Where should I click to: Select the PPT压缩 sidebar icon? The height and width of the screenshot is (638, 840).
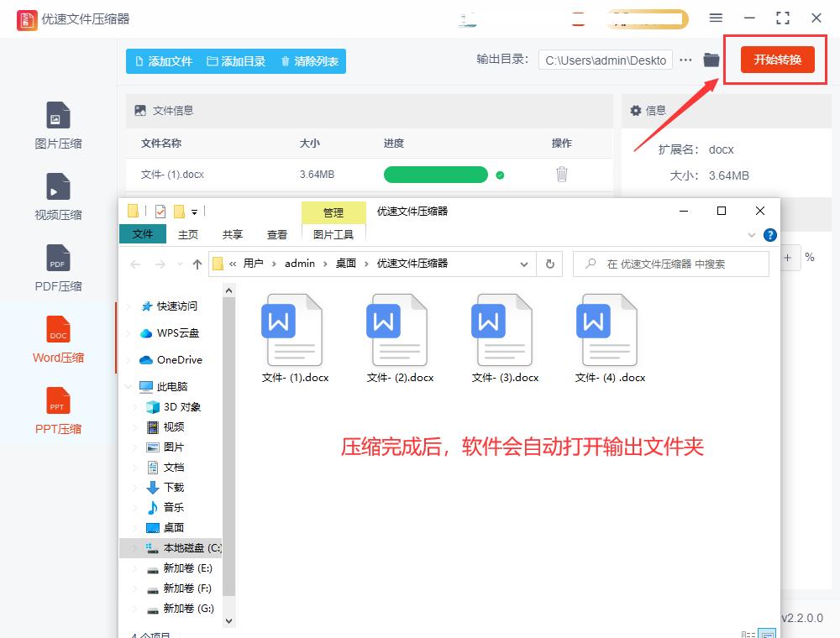(58, 410)
